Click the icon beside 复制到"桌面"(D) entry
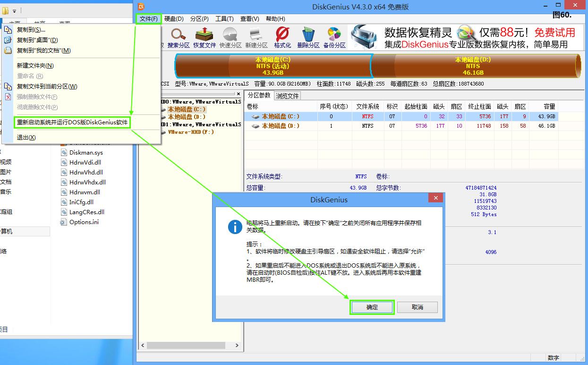The image size is (588, 365). pyautogui.click(x=8, y=40)
